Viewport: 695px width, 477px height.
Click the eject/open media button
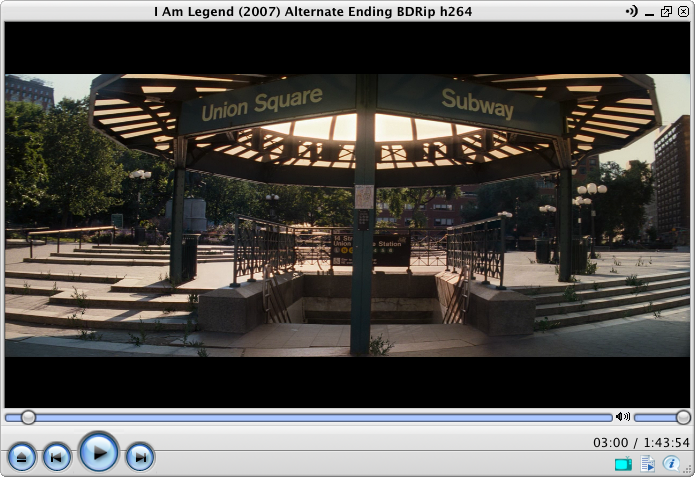(x=22, y=457)
